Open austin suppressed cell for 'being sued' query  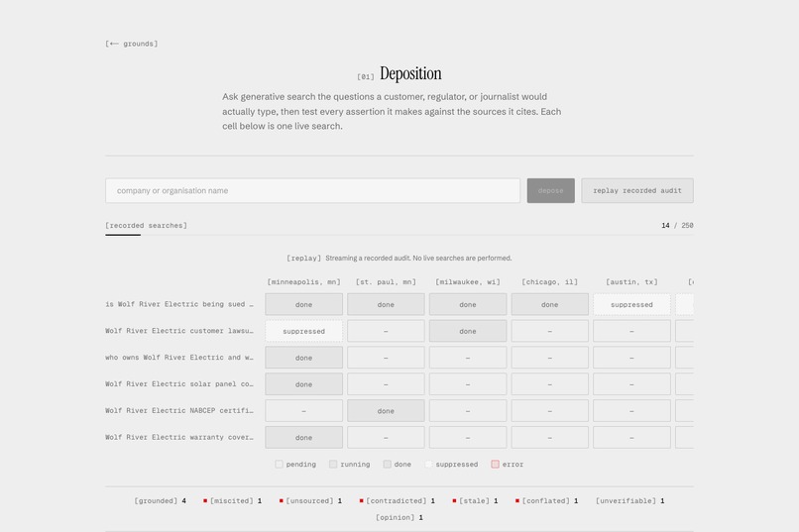tap(631, 304)
